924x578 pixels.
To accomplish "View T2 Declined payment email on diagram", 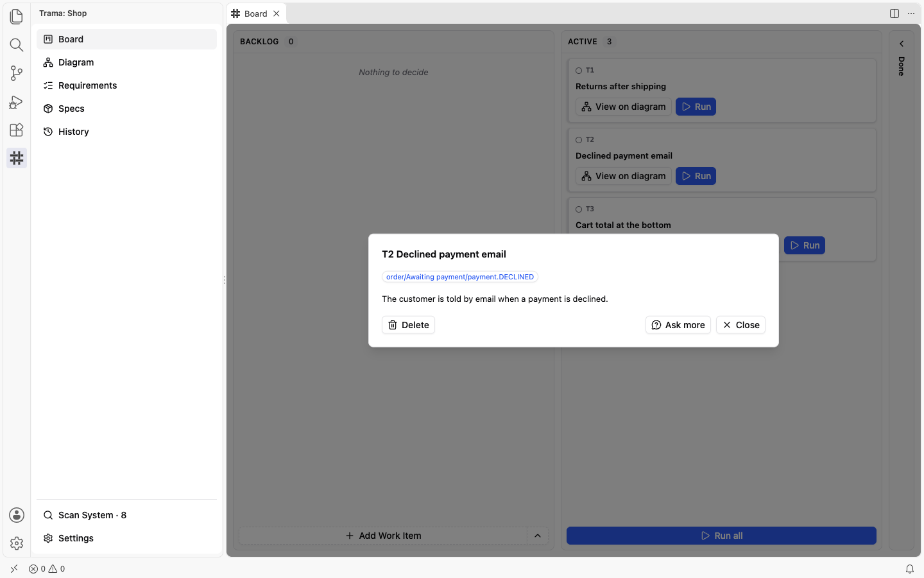I will tap(624, 176).
